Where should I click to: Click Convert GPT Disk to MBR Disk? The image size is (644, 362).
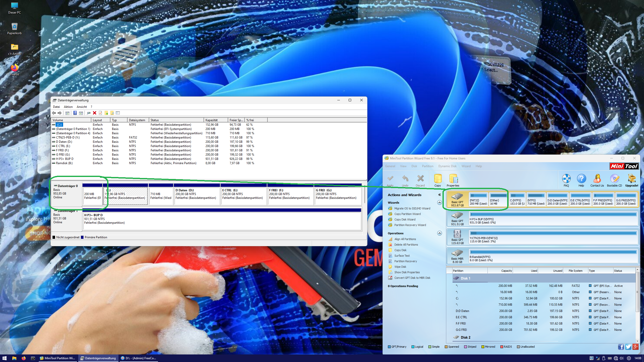pyautogui.click(x=412, y=278)
